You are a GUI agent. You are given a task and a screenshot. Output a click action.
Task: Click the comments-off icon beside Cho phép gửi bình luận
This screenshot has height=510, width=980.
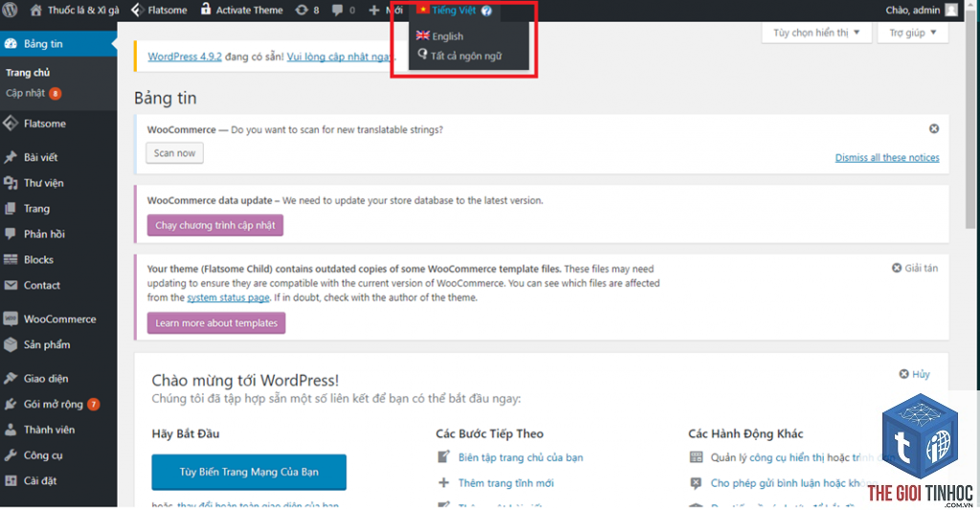696,482
